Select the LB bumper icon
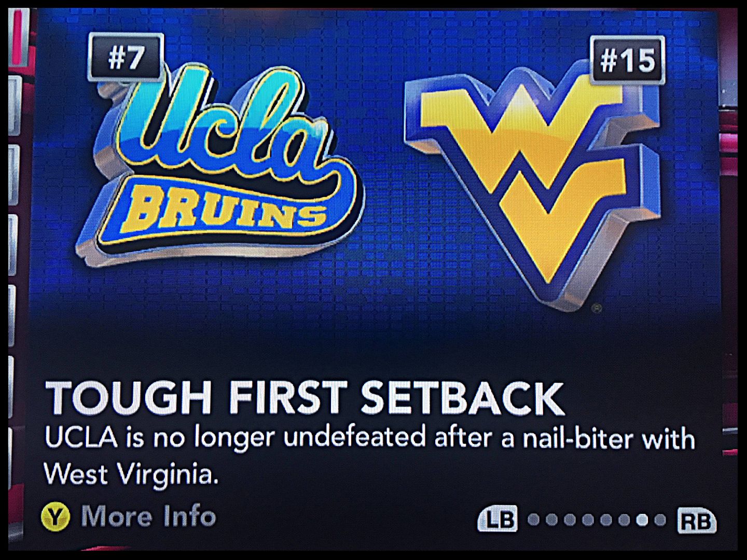The height and width of the screenshot is (560, 747). (x=497, y=519)
